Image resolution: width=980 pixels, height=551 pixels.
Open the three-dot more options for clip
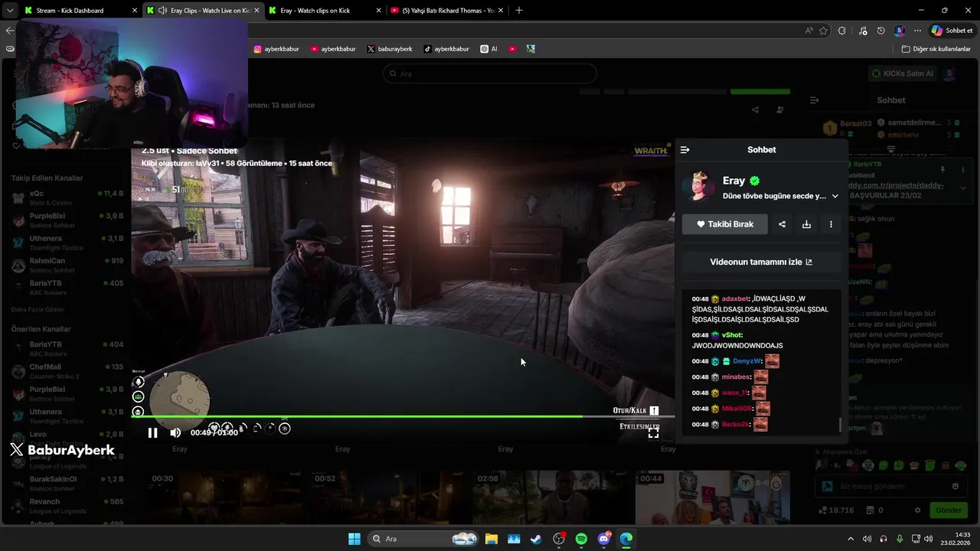831,224
